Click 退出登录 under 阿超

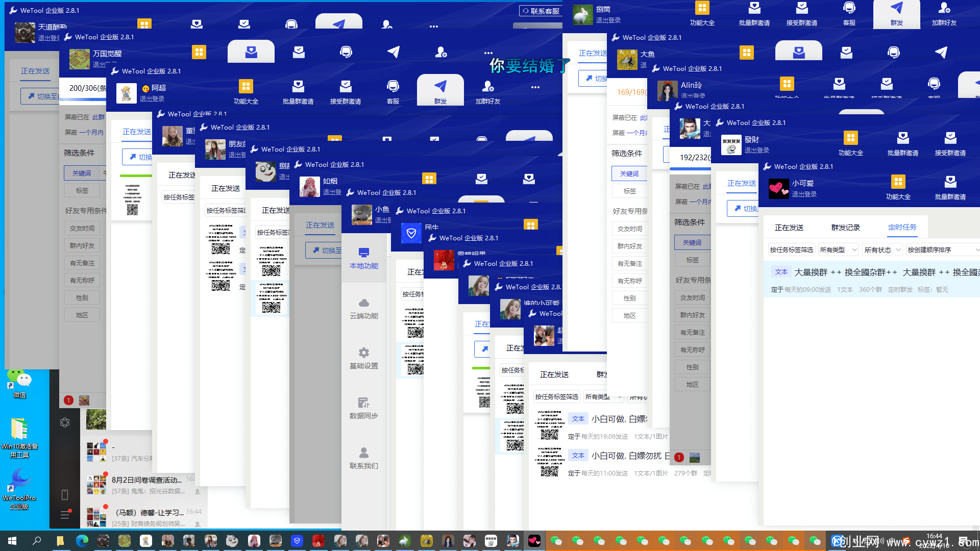[152, 99]
